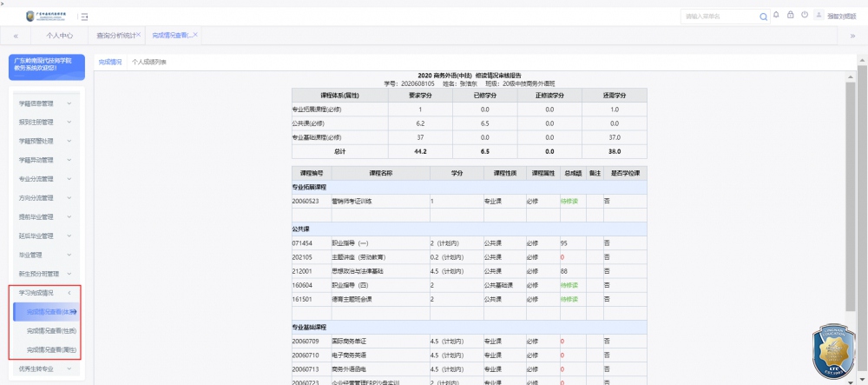The height and width of the screenshot is (385, 868).
Task: Click the 课程名称 column header
Action: (380, 173)
